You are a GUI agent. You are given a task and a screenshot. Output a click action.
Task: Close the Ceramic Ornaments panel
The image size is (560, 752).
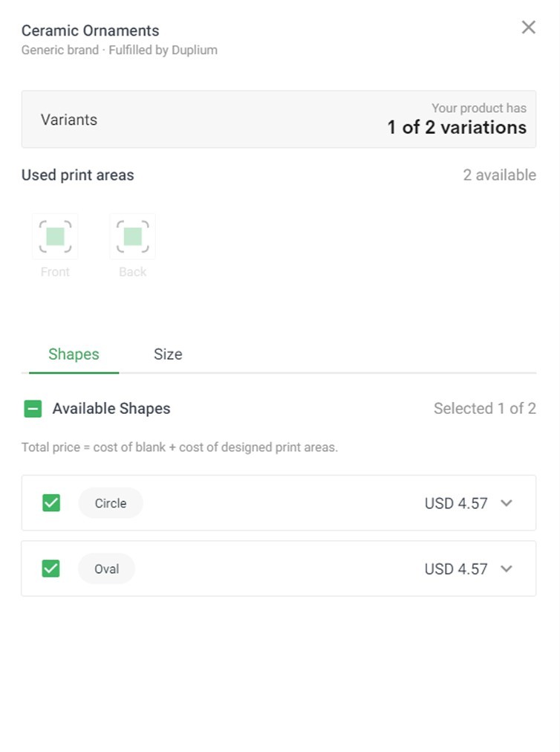[528, 27]
